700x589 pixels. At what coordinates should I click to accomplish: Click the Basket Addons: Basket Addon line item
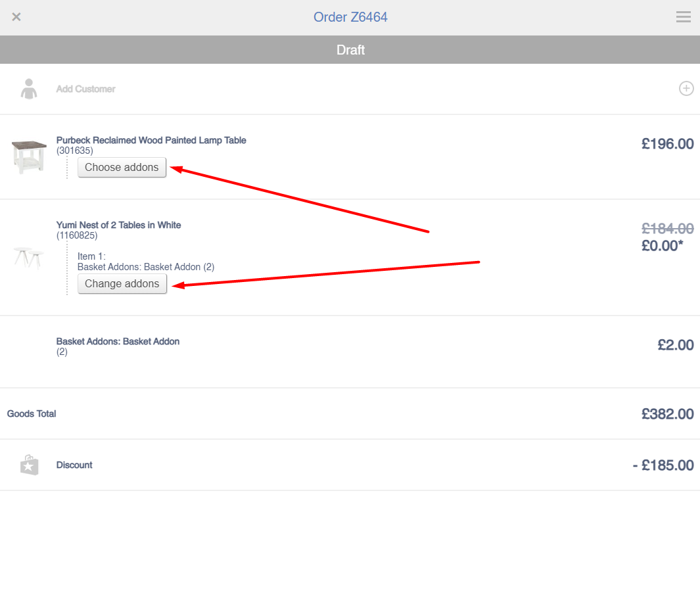pos(118,341)
